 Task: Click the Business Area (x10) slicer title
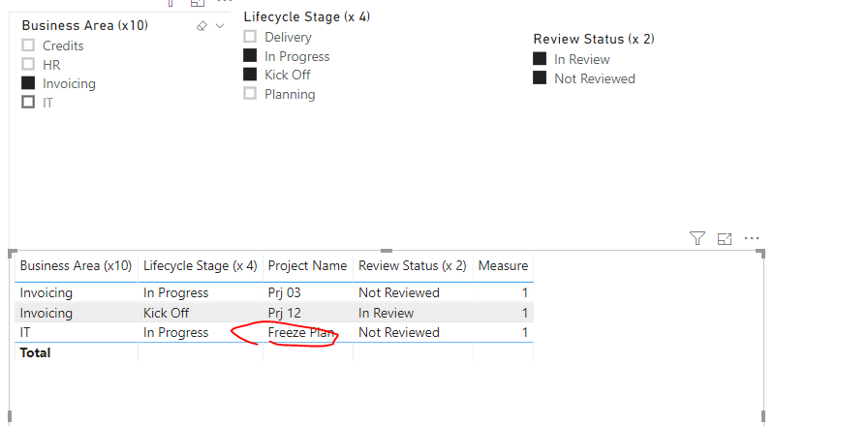tap(84, 25)
